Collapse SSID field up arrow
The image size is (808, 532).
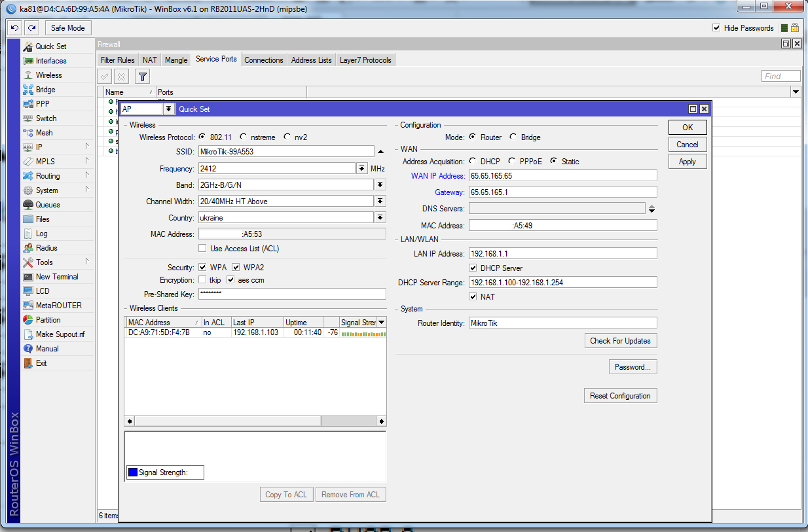coord(380,152)
